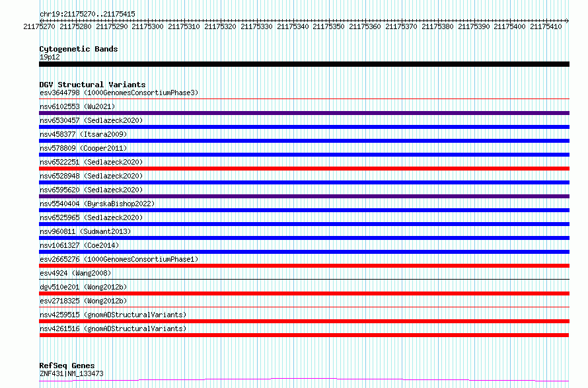The image size is (588, 388).
Task: Click the esv3644798 1000GenomesConsortiumPhase3 variant label
Action: pyautogui.click(x=119, y=93)
